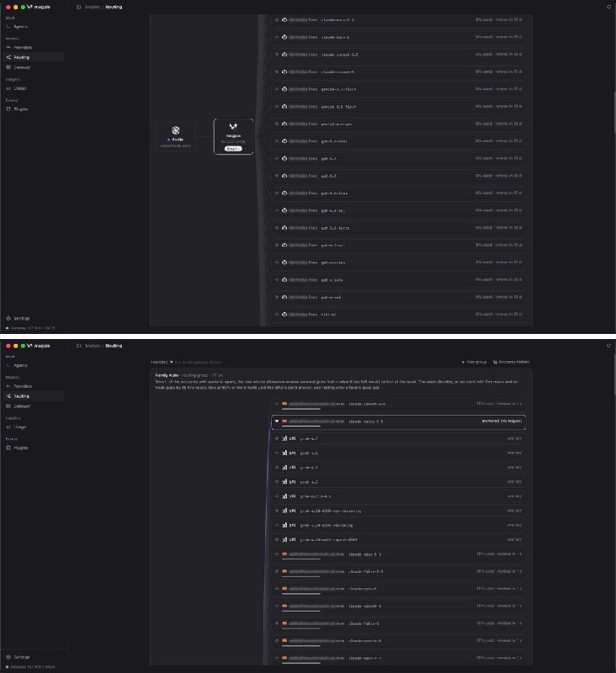Image resolution: width=616 pixels, height=673 pixels.
Task: Toggle circle on grok-4.20-multi-agent-0309 row
Action: click(x=277, y=539)
